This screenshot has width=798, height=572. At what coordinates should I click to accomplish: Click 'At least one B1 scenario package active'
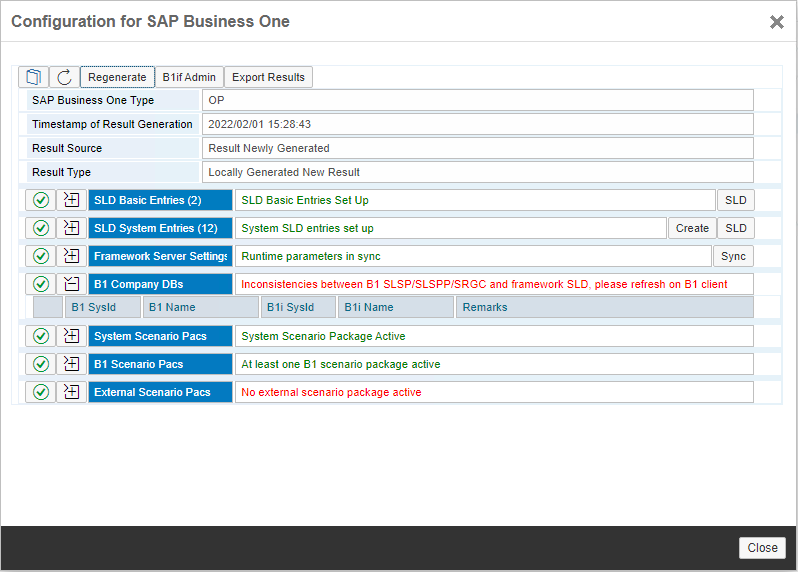(340, 364)
